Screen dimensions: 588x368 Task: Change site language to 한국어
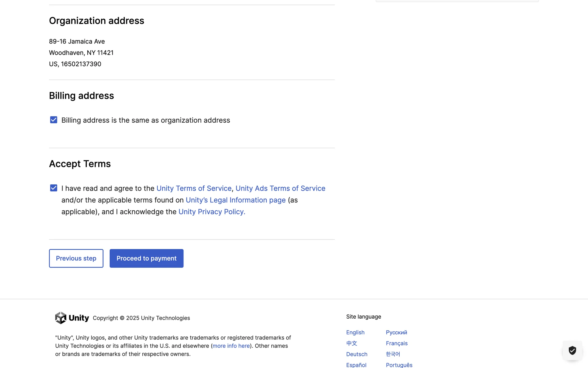point(393,354)
